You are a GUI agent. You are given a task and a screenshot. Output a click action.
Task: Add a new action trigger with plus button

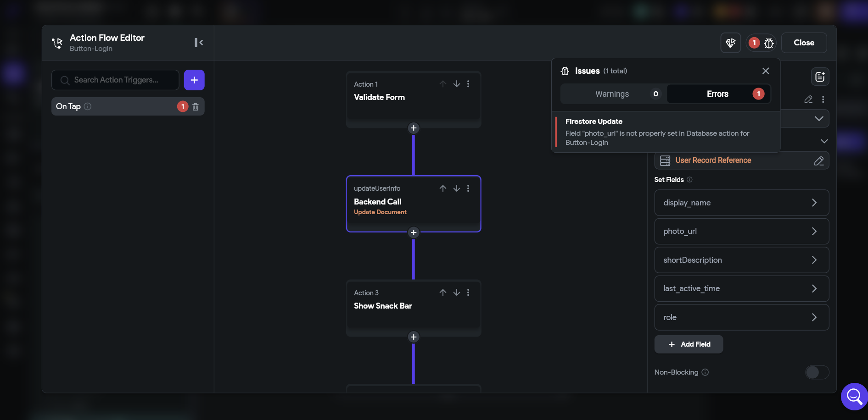[194, 80]
